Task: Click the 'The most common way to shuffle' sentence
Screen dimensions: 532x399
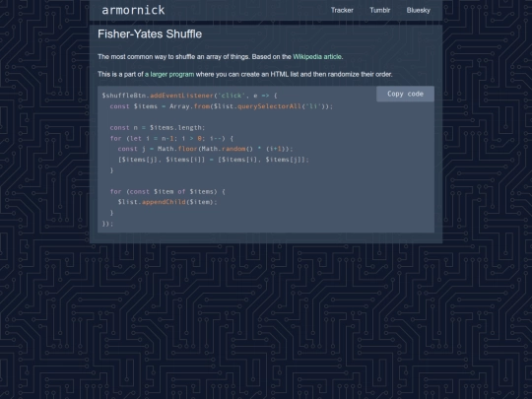Action: [x=221, y=57]
